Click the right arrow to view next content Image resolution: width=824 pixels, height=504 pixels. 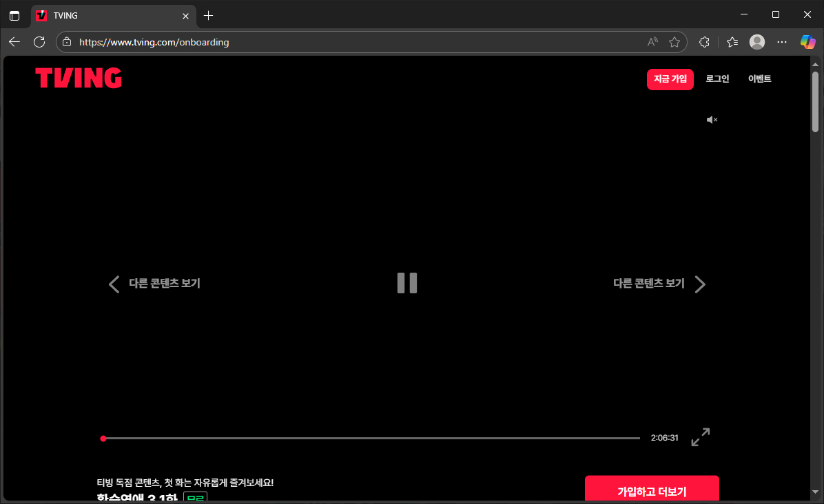coord(700,284)
